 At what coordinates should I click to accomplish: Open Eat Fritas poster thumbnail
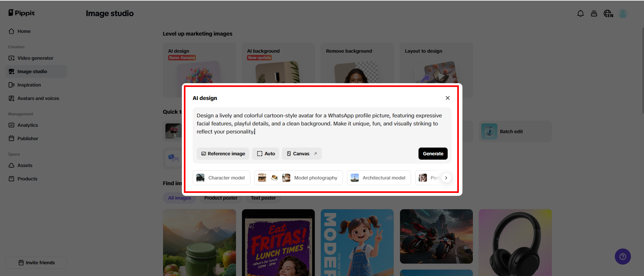click(278, 243)
